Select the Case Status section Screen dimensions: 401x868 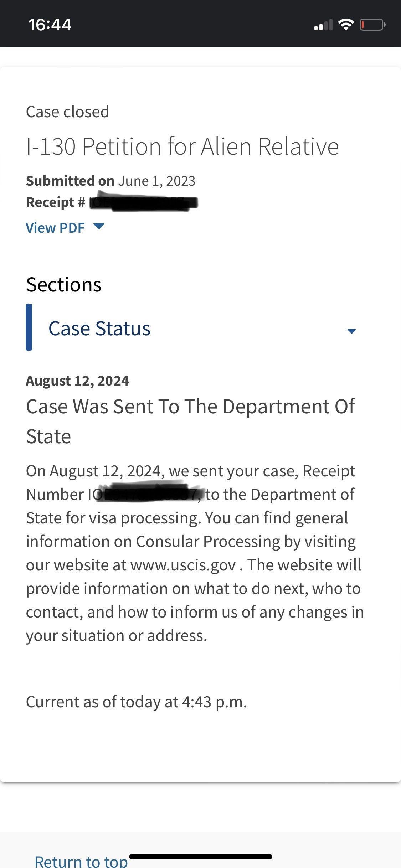pos(99,328)
